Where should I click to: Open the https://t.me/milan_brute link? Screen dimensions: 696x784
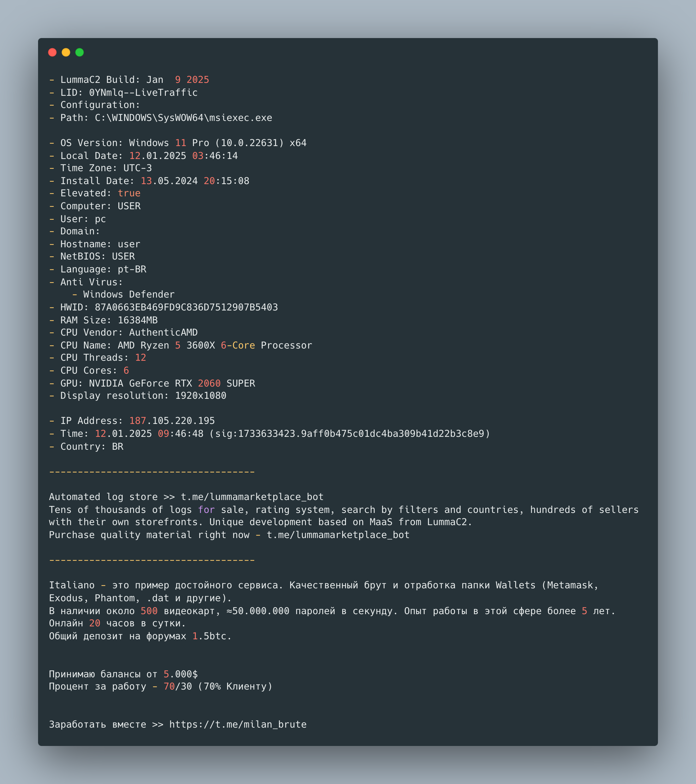pos(238,725)
